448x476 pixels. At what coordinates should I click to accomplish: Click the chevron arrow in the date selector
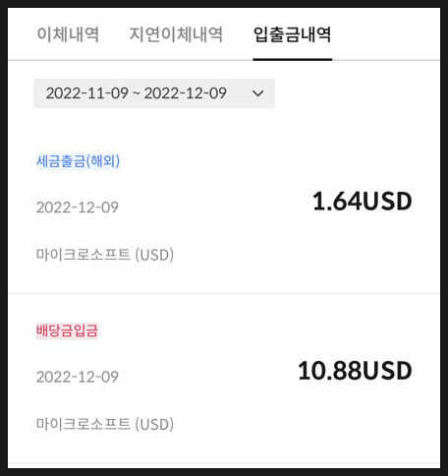coord(258,93)
